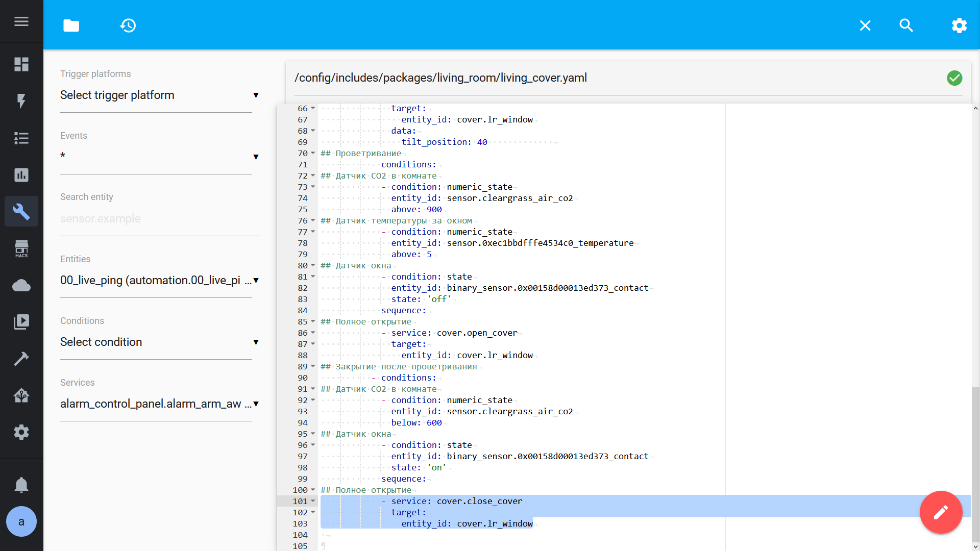Viewport: 980px width, 551px height.
Task: Open the notifications bell
Action: [x=21, y=485]
